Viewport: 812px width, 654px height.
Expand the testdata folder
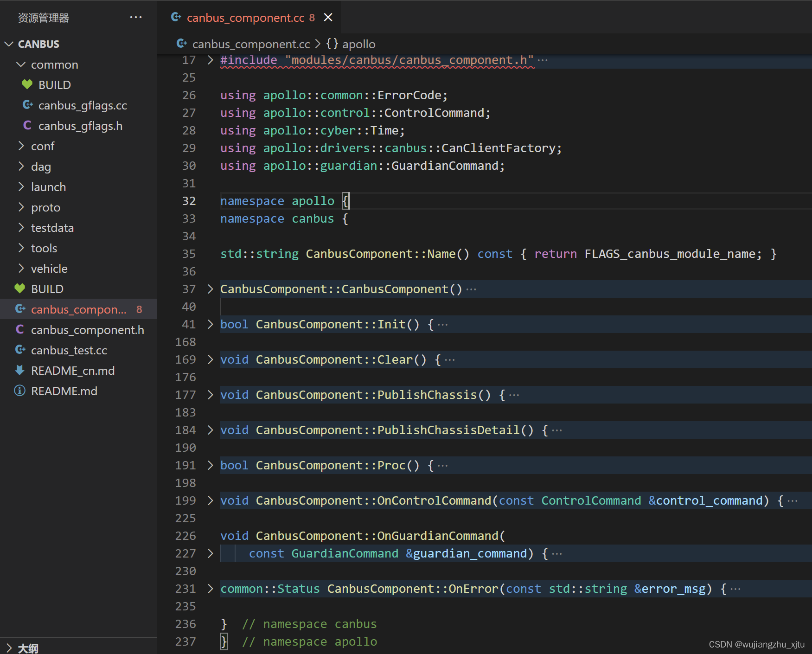pyautogui.click(x=21, y=228)
